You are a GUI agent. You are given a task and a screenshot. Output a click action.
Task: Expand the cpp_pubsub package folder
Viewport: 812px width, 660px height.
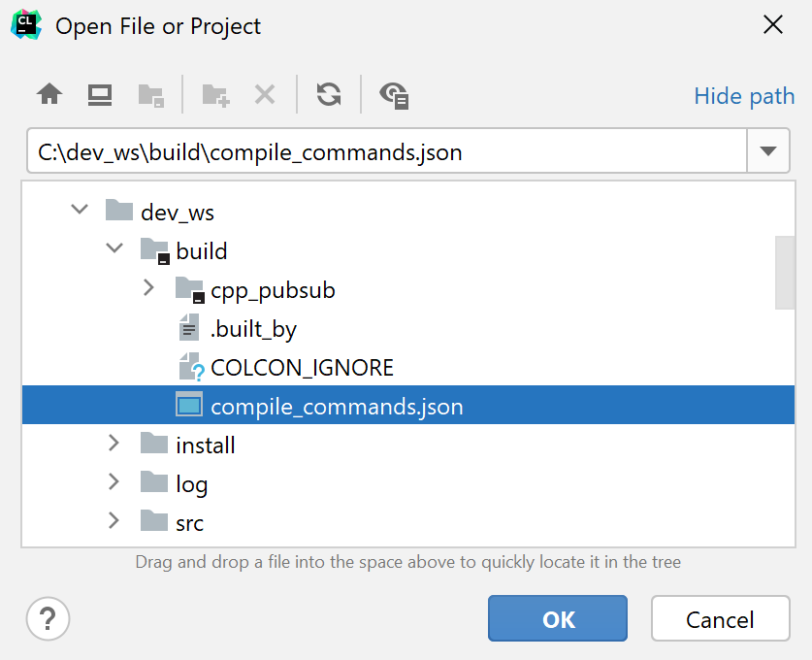click(x=148, y=288)
